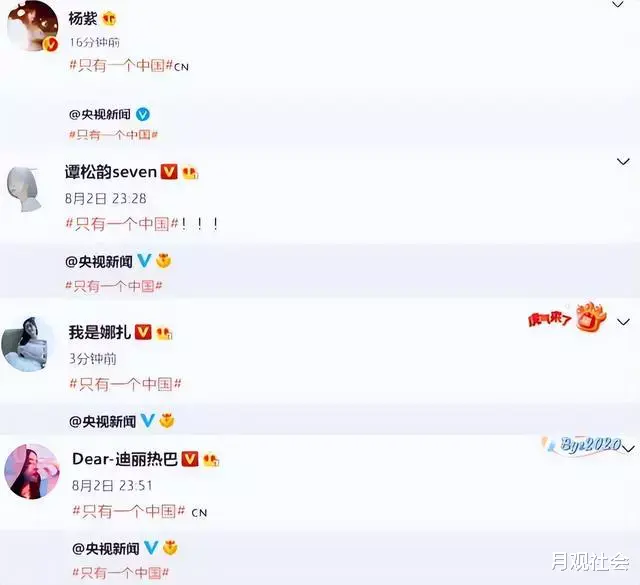
Task: Click the 虎气来了 tiger paw sticker
Action: pos(567,317)
